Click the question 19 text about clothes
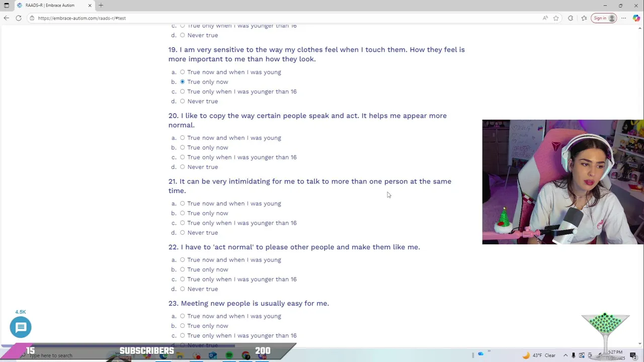Image resolution: width=644 pixels, height=362 pixels. (x=316, y=54)
